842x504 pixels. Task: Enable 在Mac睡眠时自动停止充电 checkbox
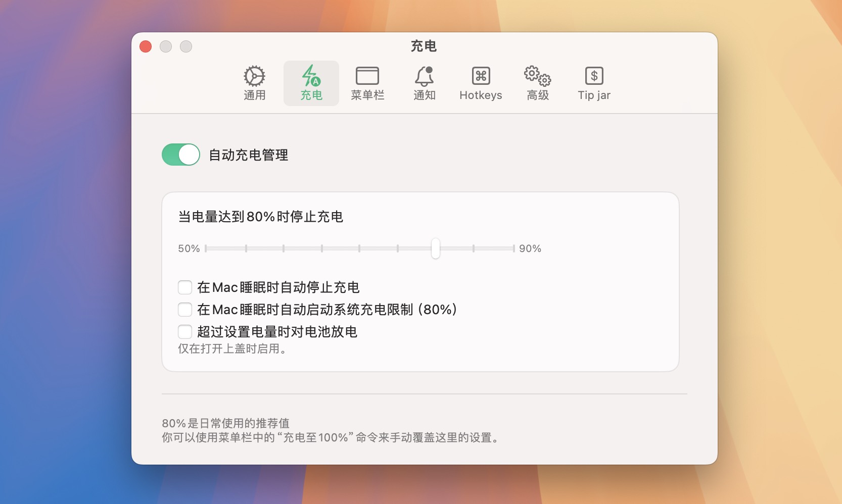pos(185,287)
